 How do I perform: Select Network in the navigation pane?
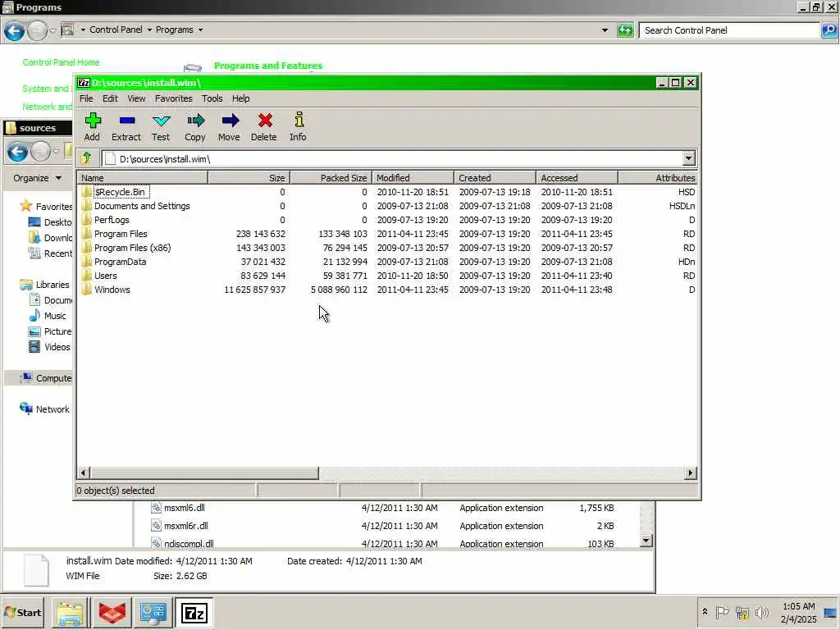point(44,409)
